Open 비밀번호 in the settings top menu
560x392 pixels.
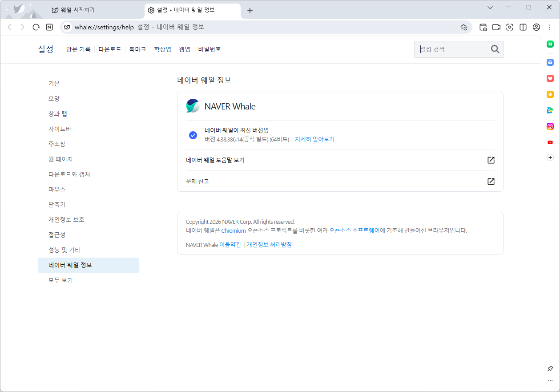[x=209, y=49]
